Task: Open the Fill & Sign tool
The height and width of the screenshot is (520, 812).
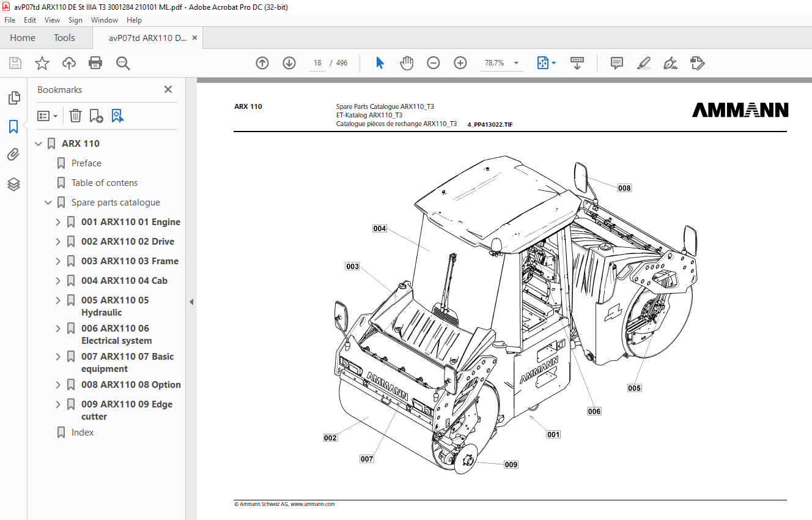Action: [670, 63]
